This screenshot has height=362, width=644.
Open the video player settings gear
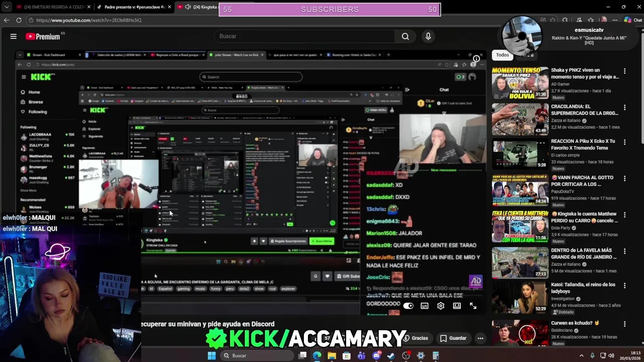point(441,306)
